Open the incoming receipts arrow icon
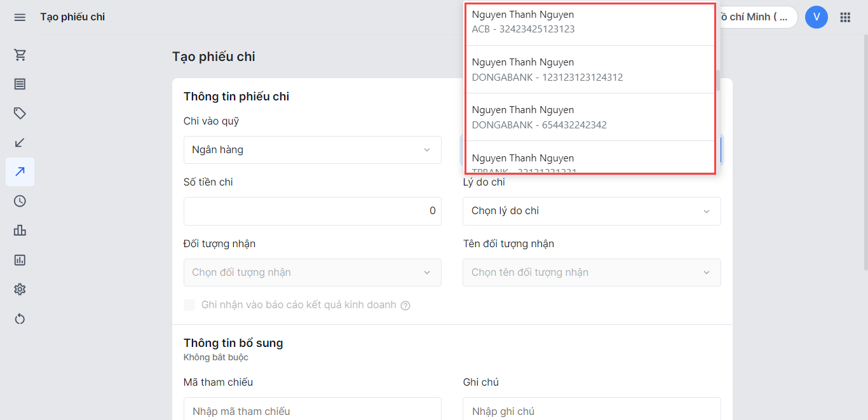868x420 pixels. pyautogui.click(x=20, y=143)
